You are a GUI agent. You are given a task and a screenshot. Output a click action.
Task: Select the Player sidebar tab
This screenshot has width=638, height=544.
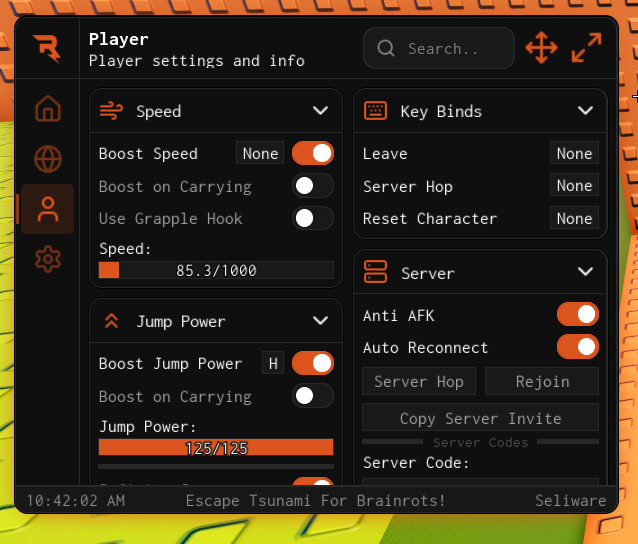pyautogui.click(x=48, y=209)
